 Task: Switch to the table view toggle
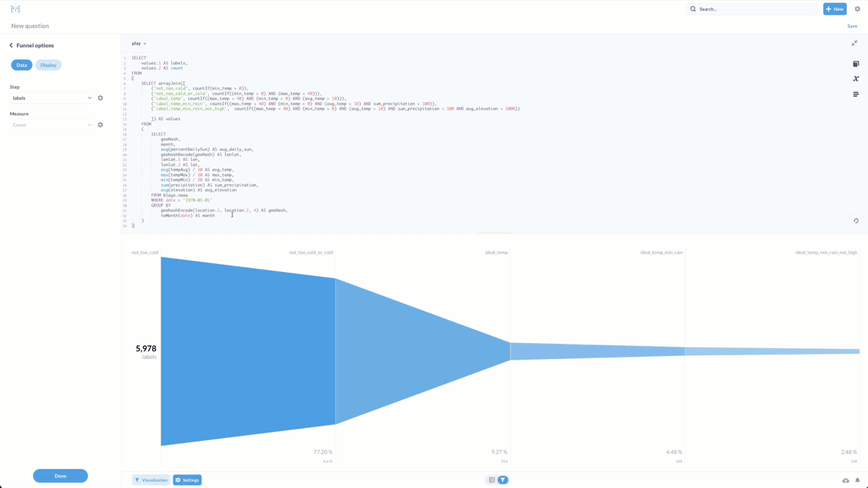click(x=491, y=480)
